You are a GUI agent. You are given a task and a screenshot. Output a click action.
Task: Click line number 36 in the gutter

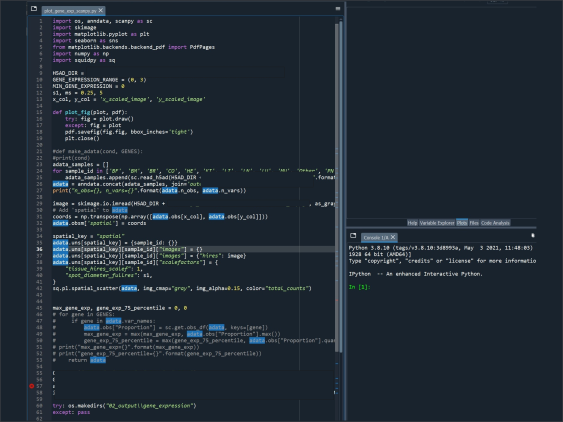tap(39, 249)
